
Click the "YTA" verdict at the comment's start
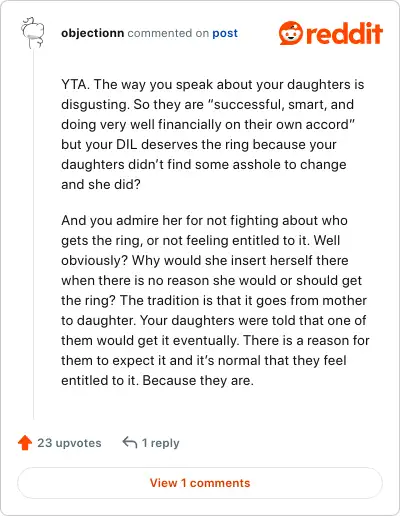tap(75, 84)
